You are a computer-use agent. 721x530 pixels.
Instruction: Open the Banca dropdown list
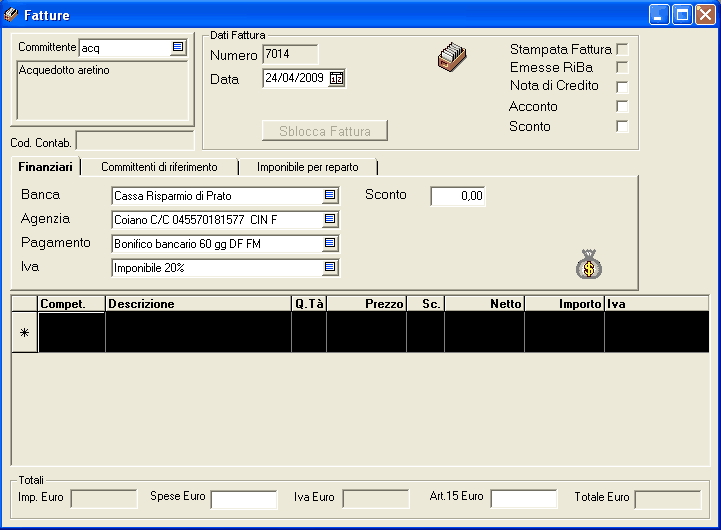[x=330, y=196]
